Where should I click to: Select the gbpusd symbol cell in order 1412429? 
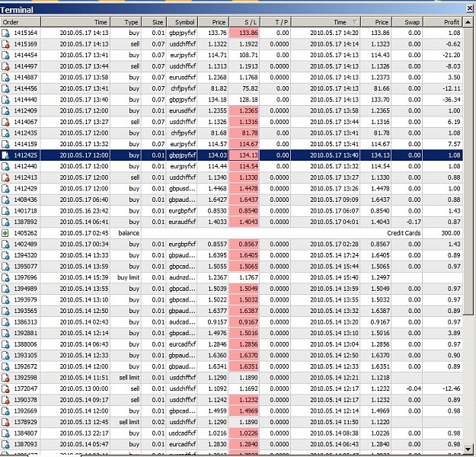pyautogui.click(x=182, y=189)
